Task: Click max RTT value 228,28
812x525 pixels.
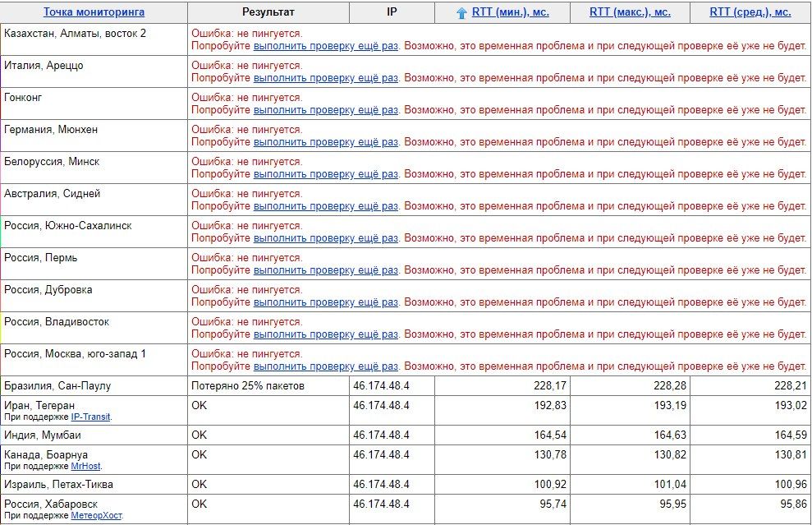Action: tap(670, 386)
